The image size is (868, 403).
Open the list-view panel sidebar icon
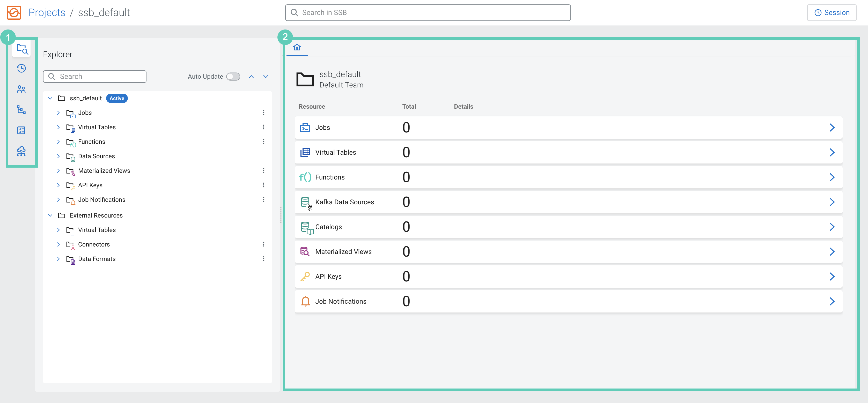tap(21, 130)
